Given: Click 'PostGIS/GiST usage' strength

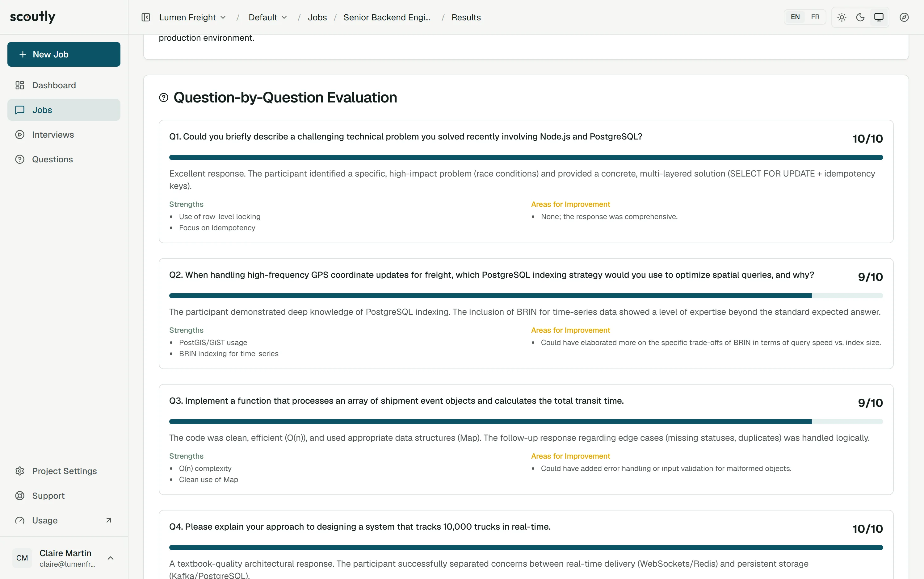Looking at the screenshot, I should click(x=213, y=343).
